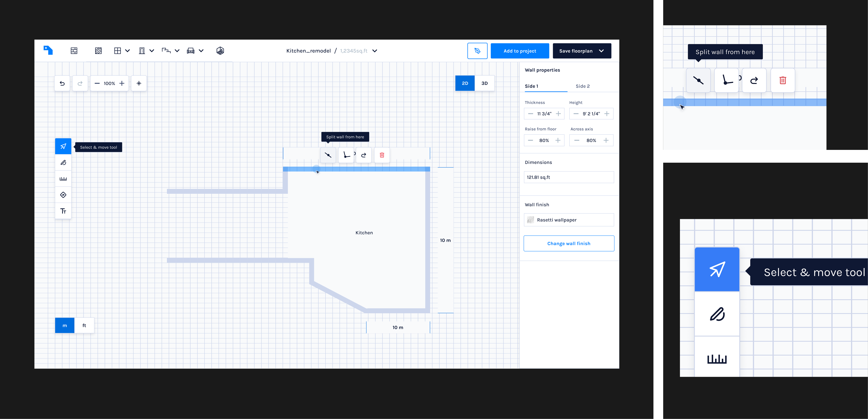Viewport: 868px width, 419px height.
Task: Switch to 3D view mode
Action: coord(484,83)
